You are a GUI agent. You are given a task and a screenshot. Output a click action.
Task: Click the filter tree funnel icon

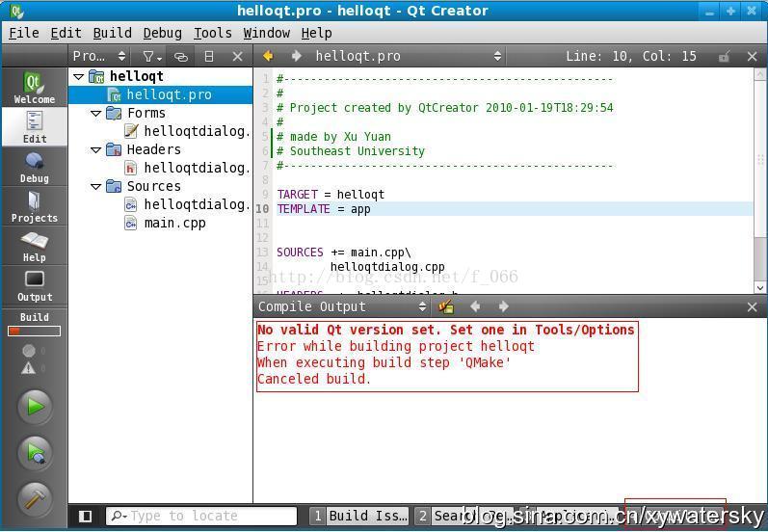coord(152,57)
